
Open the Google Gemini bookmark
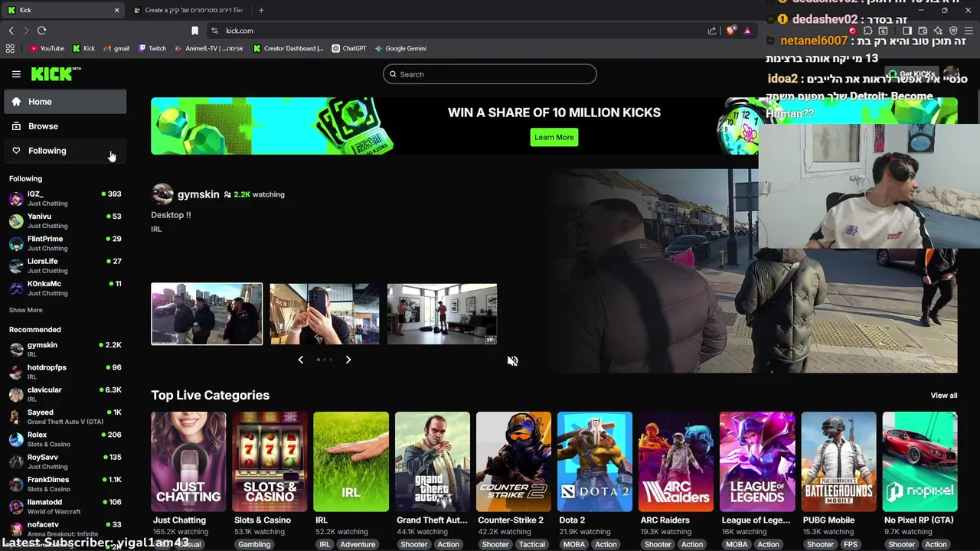point(400,48)
